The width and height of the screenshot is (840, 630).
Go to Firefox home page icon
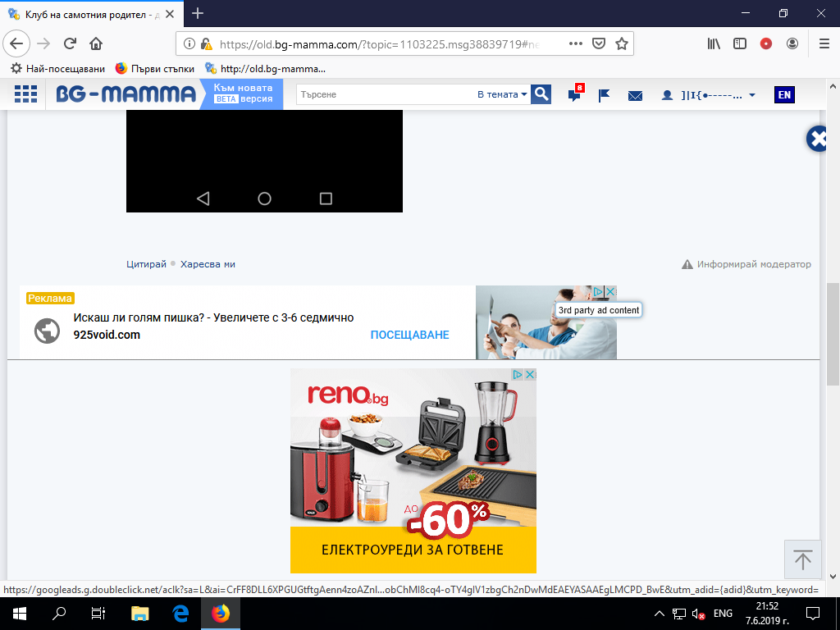point(96,43)
